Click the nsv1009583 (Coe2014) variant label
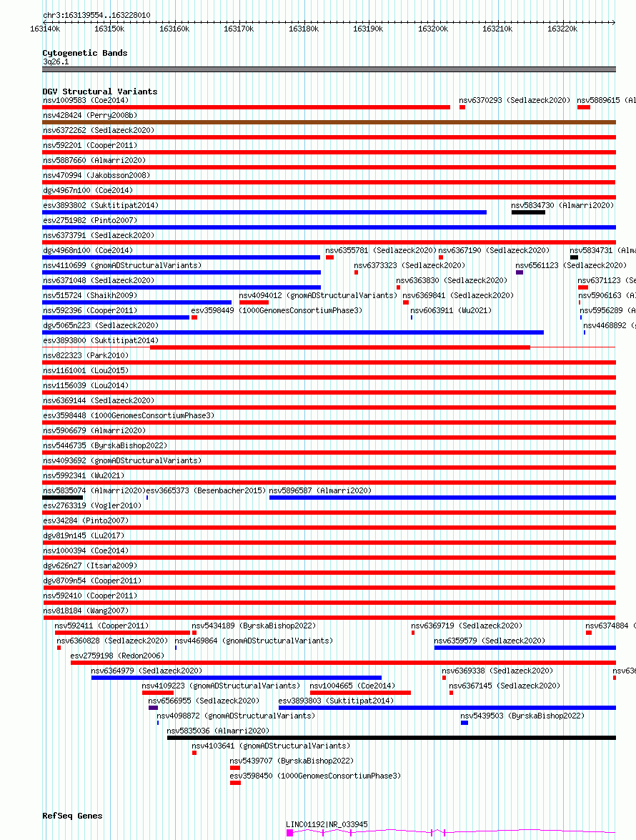The image size is (636, 840). tap(86, 100)
